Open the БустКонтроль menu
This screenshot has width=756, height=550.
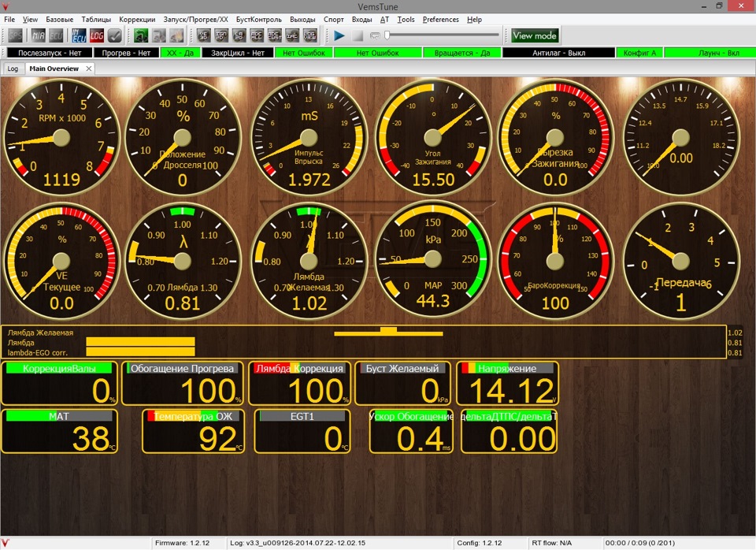[x=259, y=19]
